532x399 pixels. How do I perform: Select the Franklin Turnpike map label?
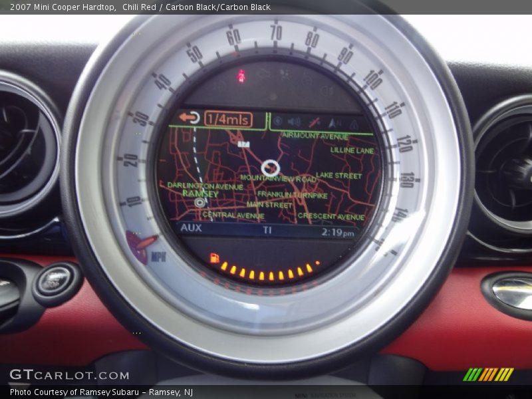coord(292,196)
